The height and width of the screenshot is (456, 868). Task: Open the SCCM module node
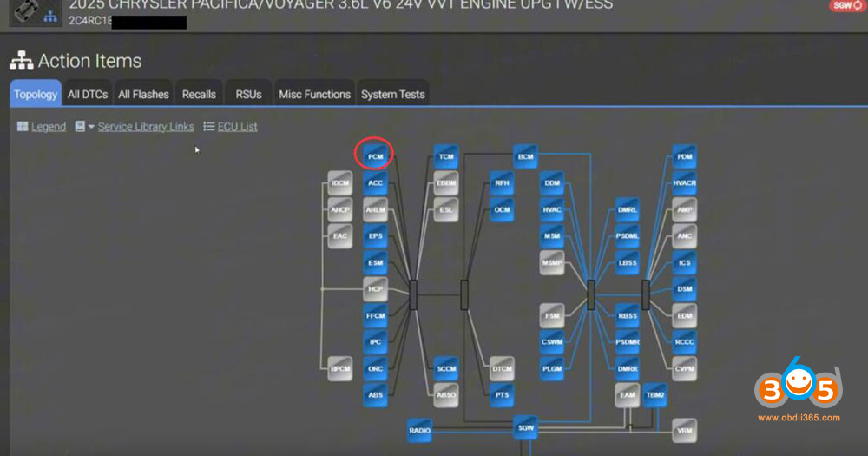(x=445, y=369)
